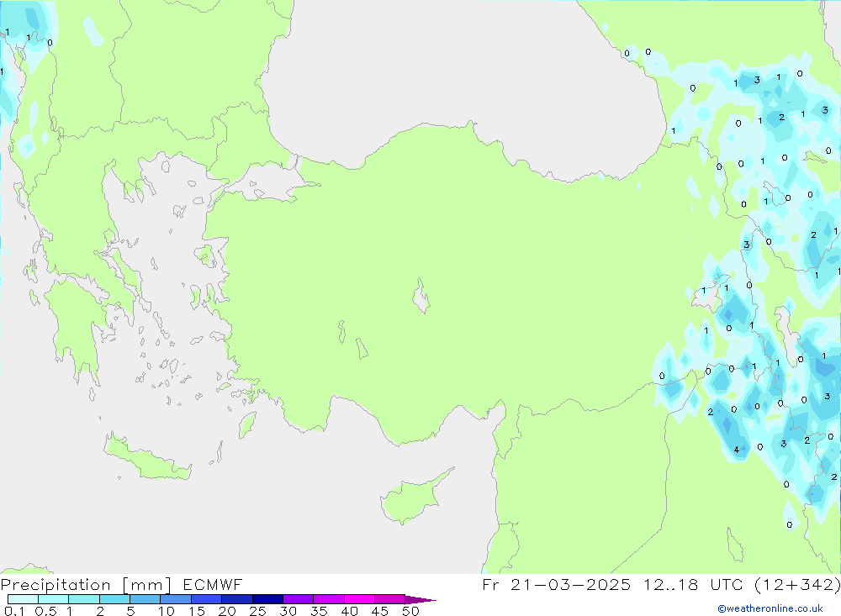Click the 45–50 mm legend color swatch
The width and height of the screenshot is (841, 616).
[x=390, y=599]
